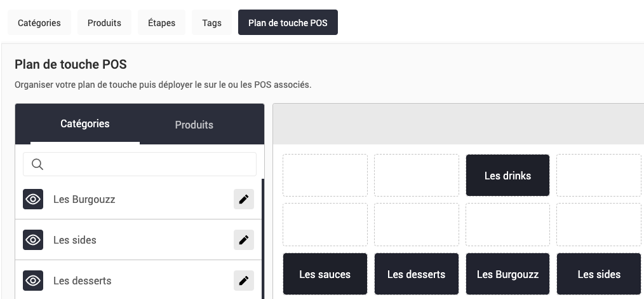Viewport: 644px width, 299px height.
Task: Select the Les sauces key tile
Action: (x=325, y=274)
